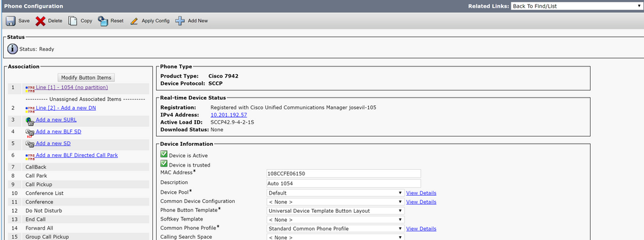
Task: Open Line [2] - Add a new DN link
Action: [66, 108]
